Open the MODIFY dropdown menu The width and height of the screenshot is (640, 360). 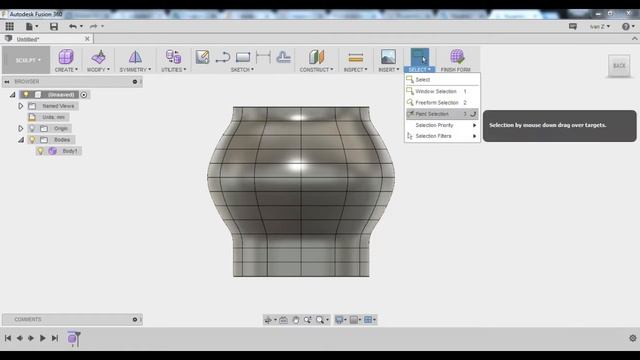[98, 70]
